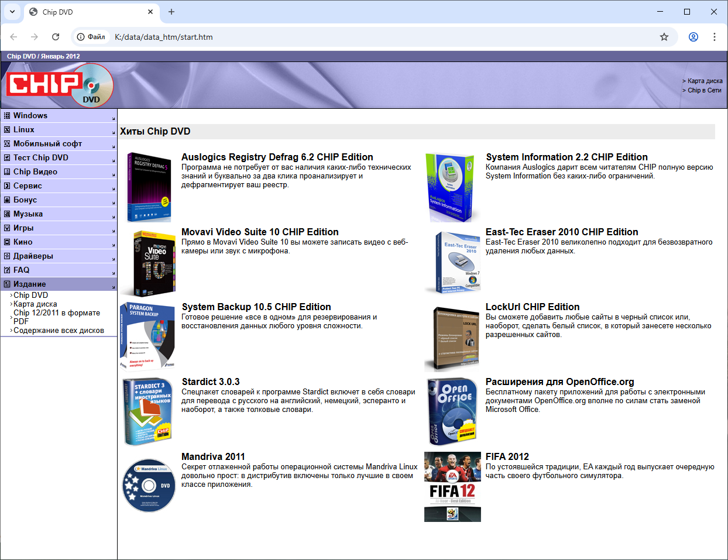The width and height of the screenshot is (728, 560).
Task: Go back using the browser back arrow
Action: (13, 37)
